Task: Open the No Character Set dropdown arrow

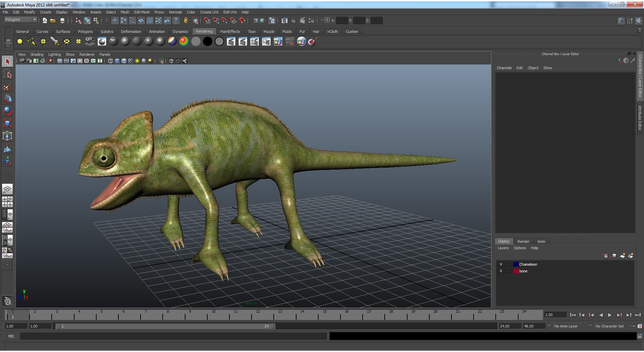Action: 590,326
